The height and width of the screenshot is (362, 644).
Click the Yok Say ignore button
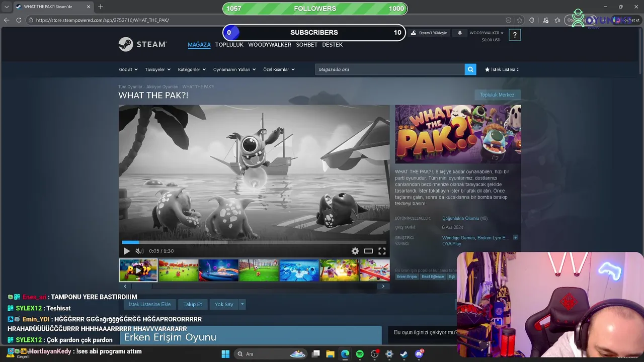224,304
